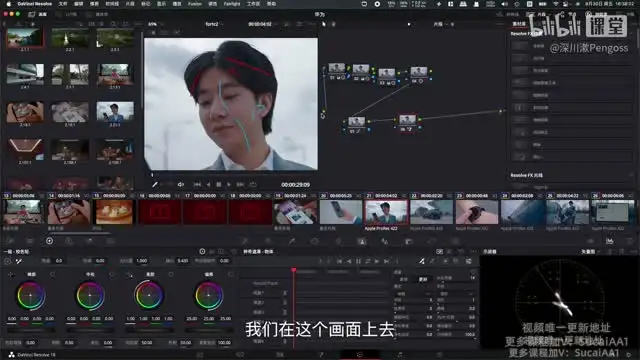Reset the Lift color wheel
Viewport: 640px width, 360px height.
pyautogui.click(x=52, y=274)
